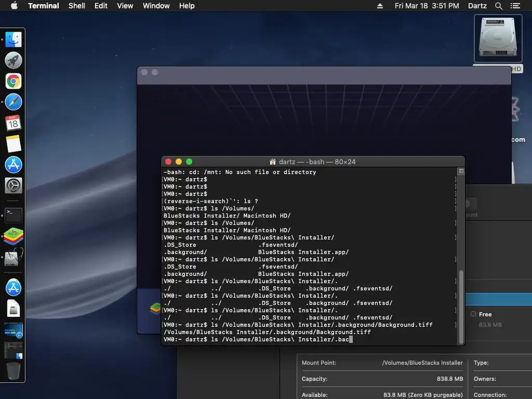532x399 pixels.
Task: Launch Launchpad rocket icon in Dock
Action: (14, 60)
